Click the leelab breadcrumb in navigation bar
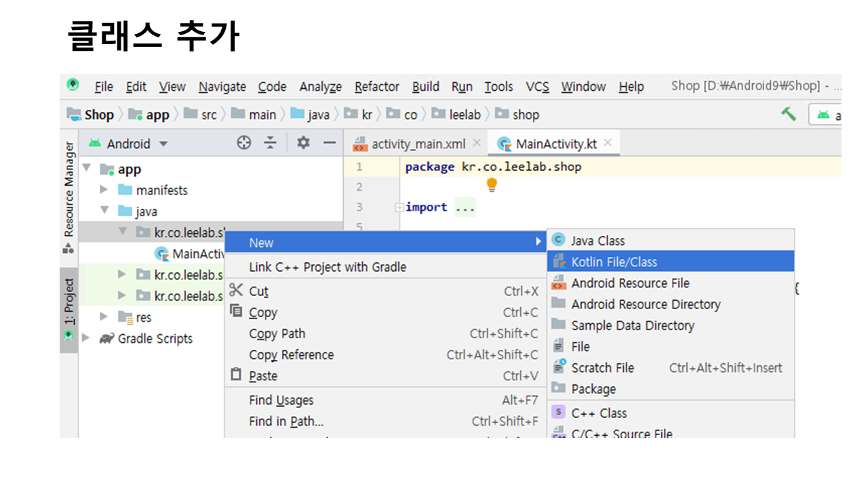The image size is (868, 488). pyautogui.click(x=465, y=115)
